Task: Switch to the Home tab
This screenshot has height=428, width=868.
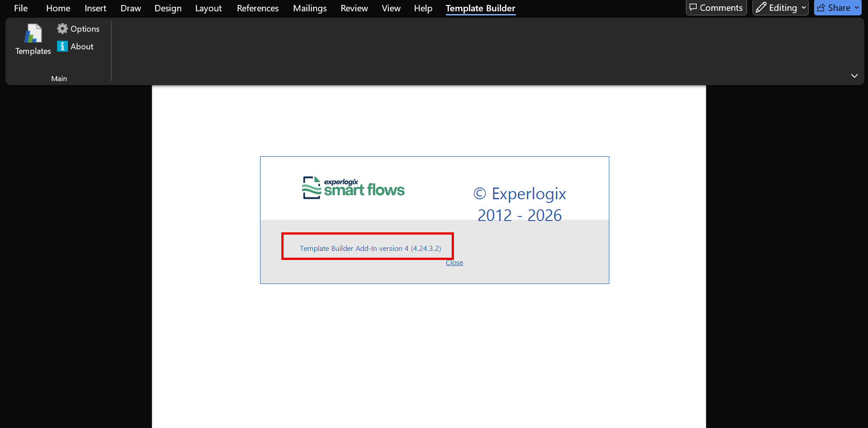Action: click(58, 8)
